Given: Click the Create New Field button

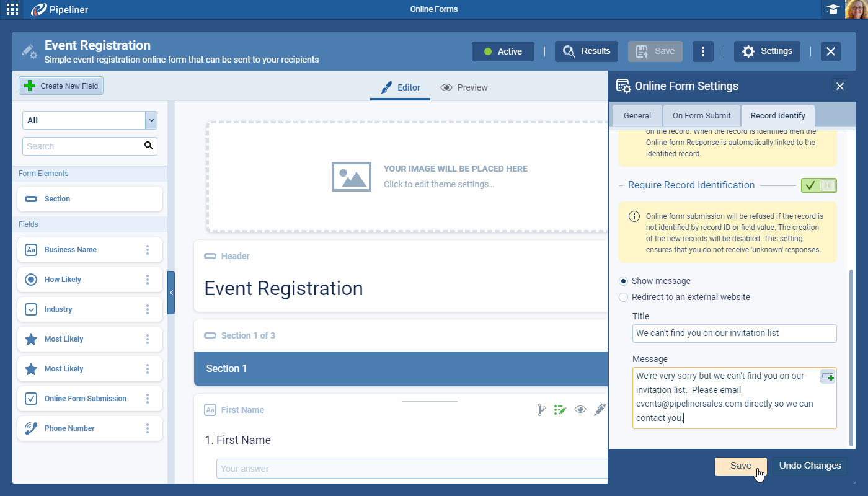Looking at the screenshot, I should [61, 86].
